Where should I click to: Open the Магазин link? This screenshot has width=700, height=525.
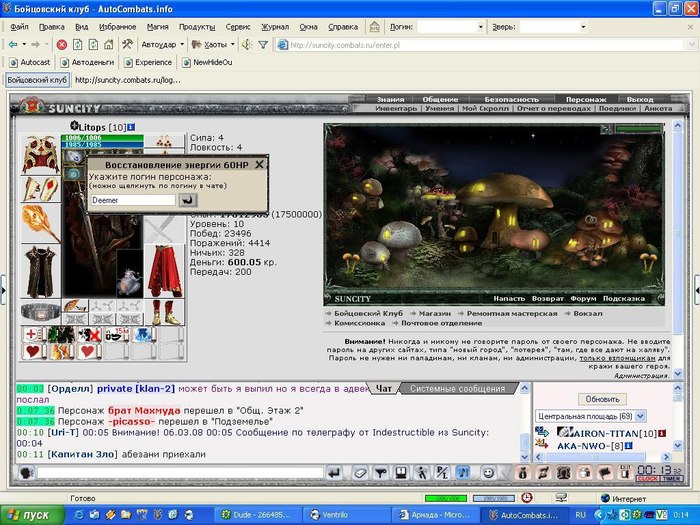434,313
